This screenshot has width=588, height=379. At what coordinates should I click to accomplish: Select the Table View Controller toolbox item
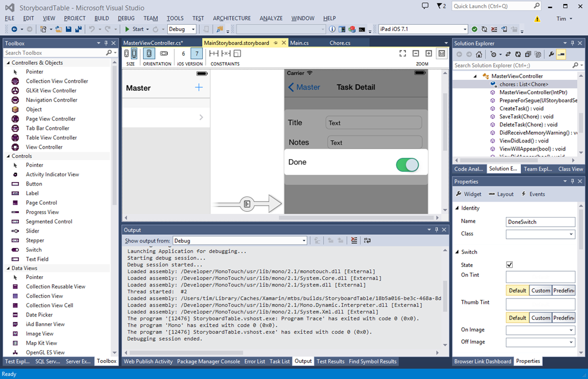(51, 138)
